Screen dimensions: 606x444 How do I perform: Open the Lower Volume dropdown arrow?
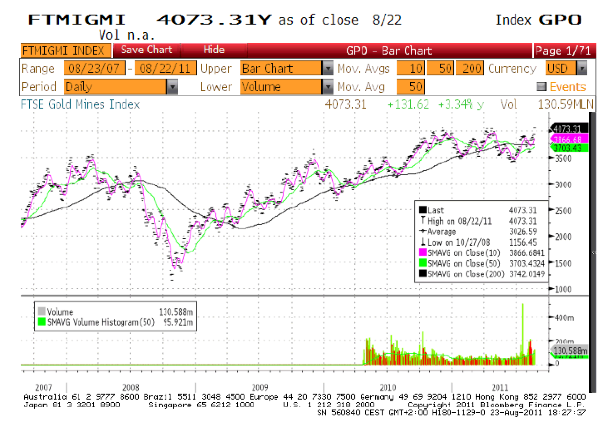[x=327, y=87]
